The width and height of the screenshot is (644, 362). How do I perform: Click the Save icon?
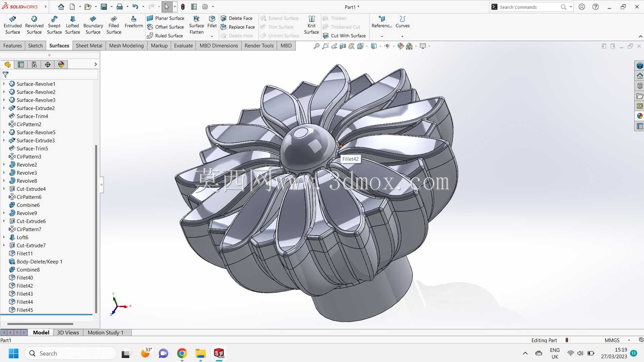[104, 7]
